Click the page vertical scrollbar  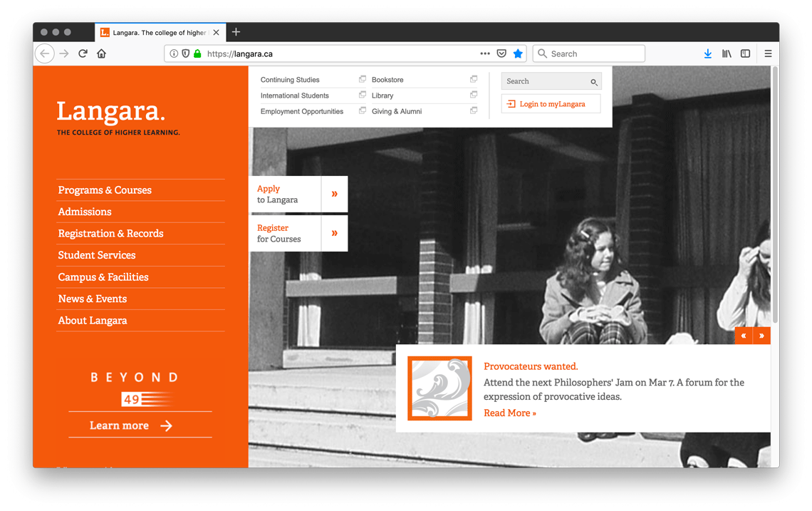point(775,195)
